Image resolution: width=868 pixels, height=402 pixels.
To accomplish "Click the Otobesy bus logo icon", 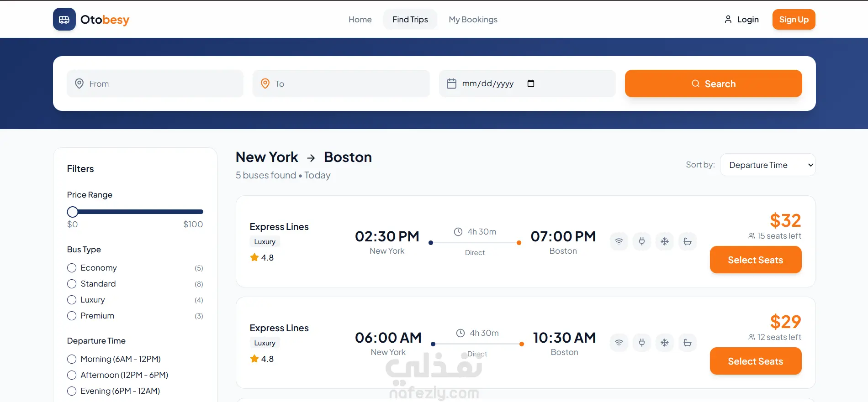I will [64, 19].
